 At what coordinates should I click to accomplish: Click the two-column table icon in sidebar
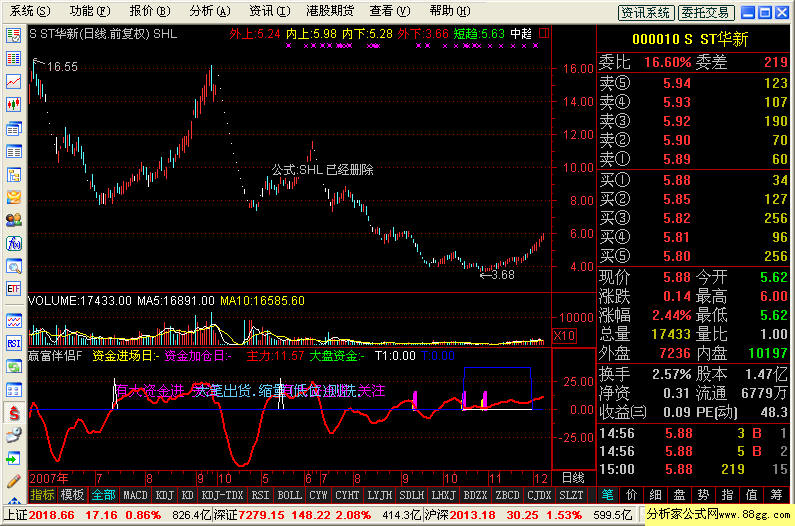point(13,152)
